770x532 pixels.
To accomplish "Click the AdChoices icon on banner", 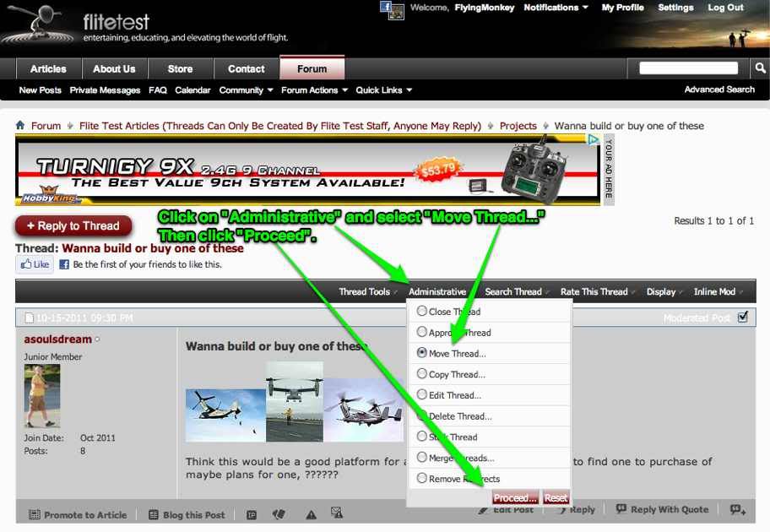I will [x=594, y=140].
